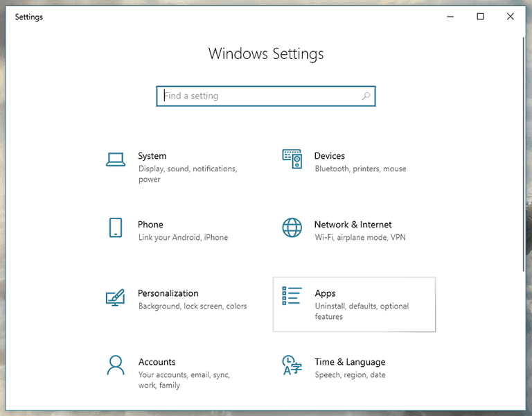Click 'Bluetooth, printers, mouse' description
This screenshot has height=416, width=532.
(360, 168)
